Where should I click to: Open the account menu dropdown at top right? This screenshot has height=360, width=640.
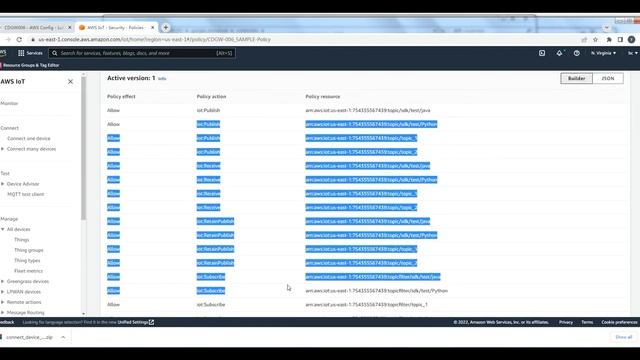tap(632, 53)
